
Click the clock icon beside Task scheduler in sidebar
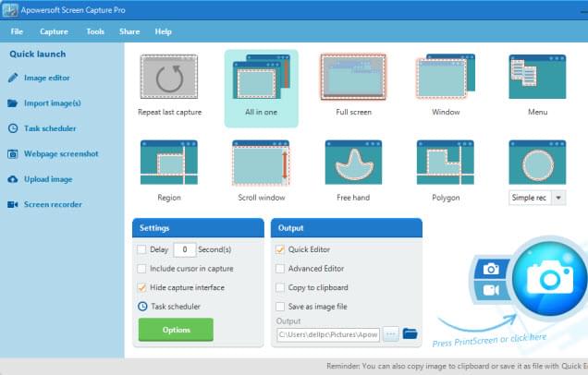(x=13, y=128)
